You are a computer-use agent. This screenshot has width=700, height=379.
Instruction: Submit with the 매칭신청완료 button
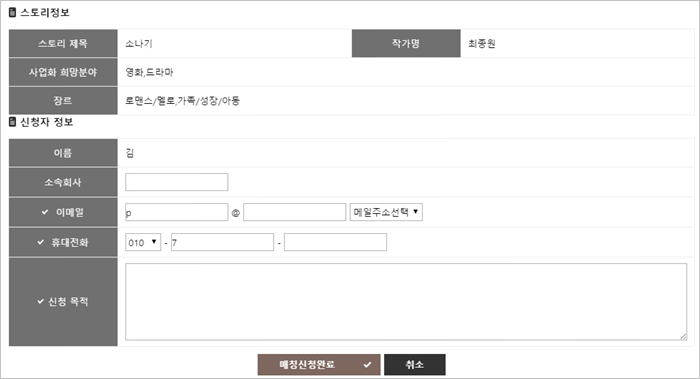click(319, 365)
